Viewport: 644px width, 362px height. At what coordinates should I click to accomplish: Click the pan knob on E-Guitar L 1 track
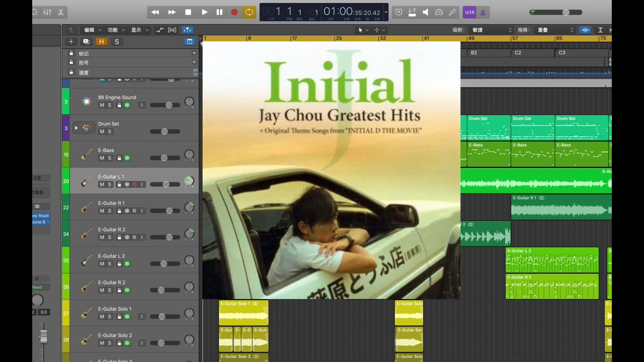pyautogui.click(x=189, y=180)
